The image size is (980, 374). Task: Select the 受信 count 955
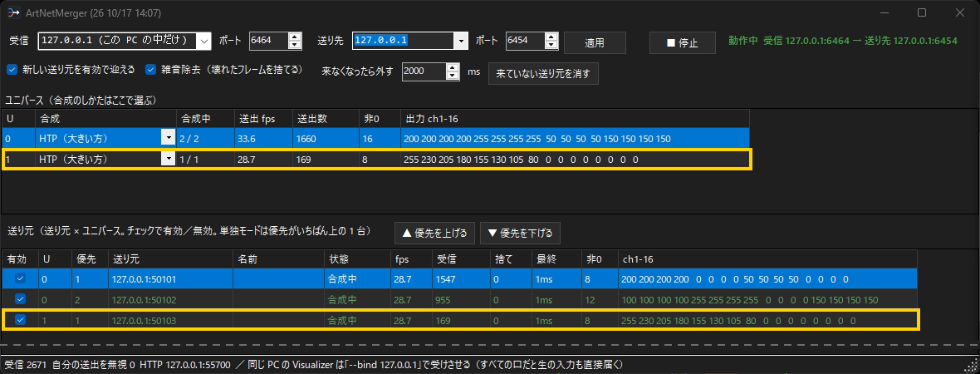click(x=459, y=299)
